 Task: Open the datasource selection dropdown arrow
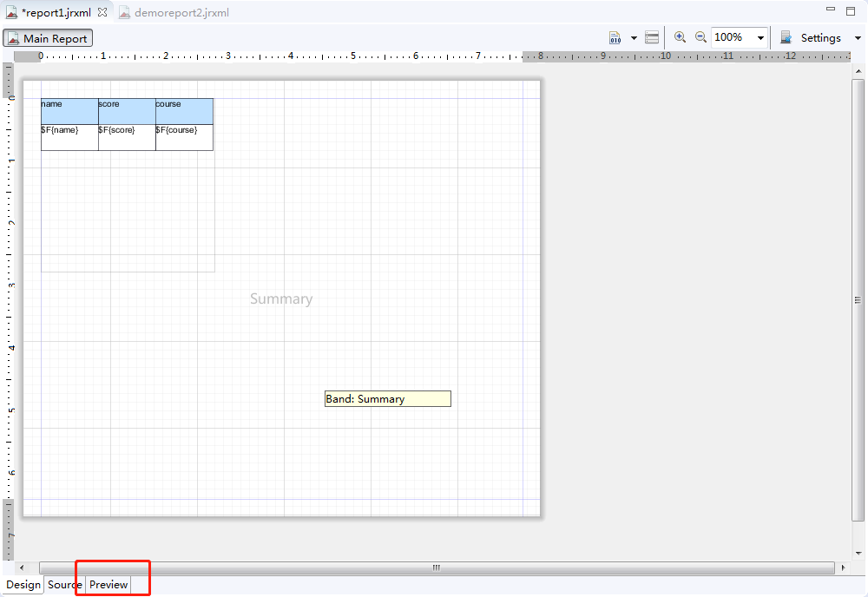(x=633, y=37)
